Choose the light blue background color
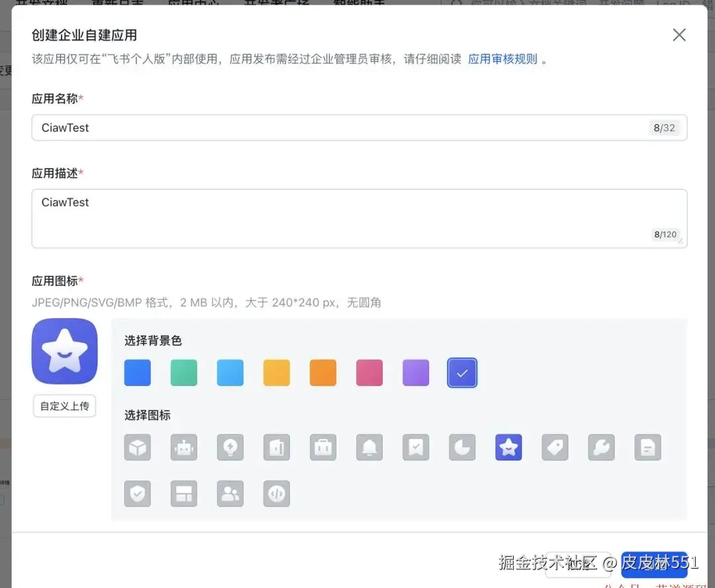The height and width of the screenshot is (588, 715). [x=230, y=373]
